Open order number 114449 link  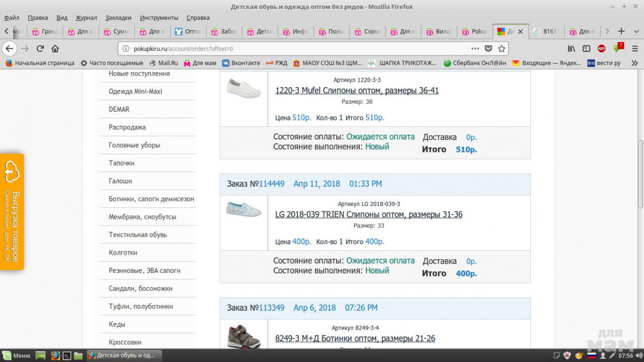272,184
